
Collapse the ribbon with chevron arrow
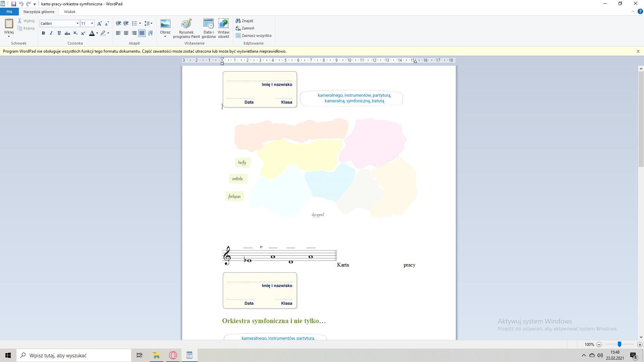point(633,11)
